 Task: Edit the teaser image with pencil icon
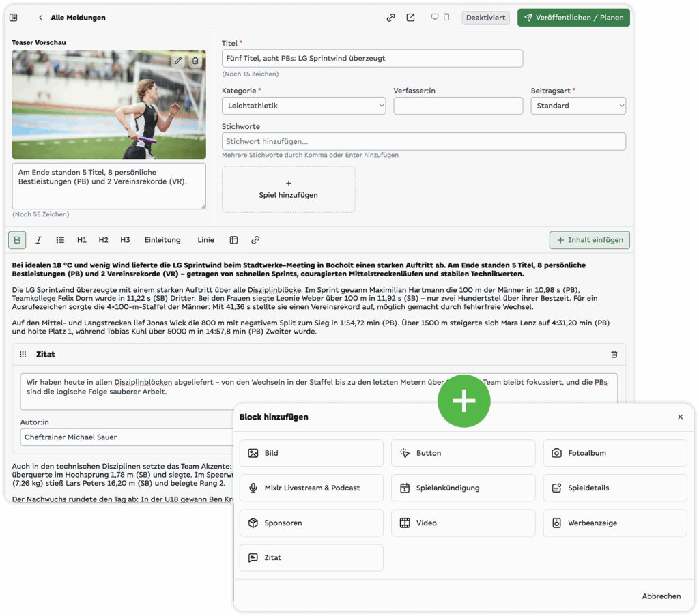click(178, 61)
